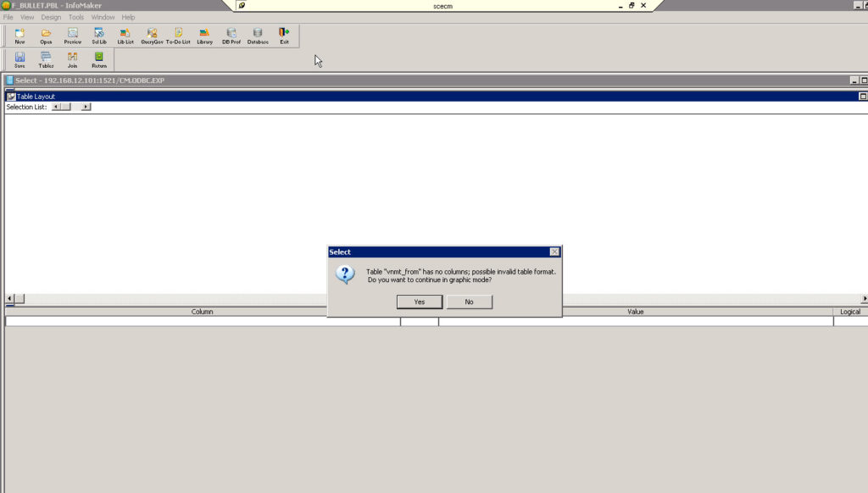Viewport: 868px width, 493px height.
Task: Click No in the Select dialog
Action: pos(470,302)
